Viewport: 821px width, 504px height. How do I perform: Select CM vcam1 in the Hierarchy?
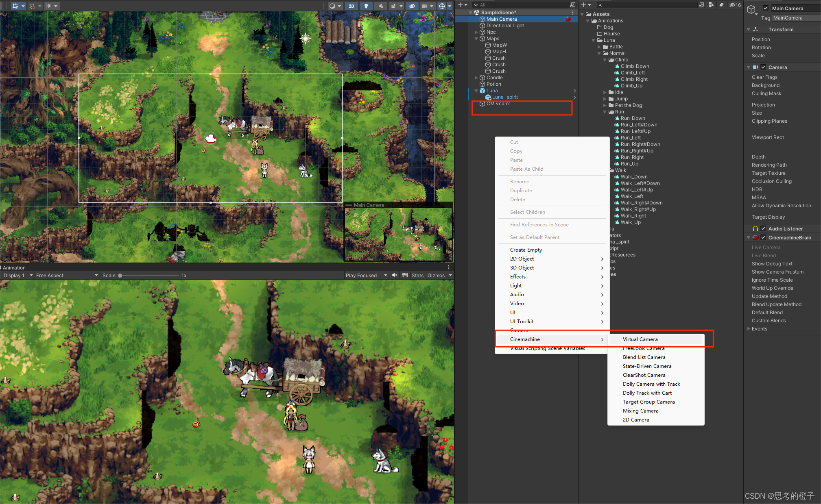point(498,104)
